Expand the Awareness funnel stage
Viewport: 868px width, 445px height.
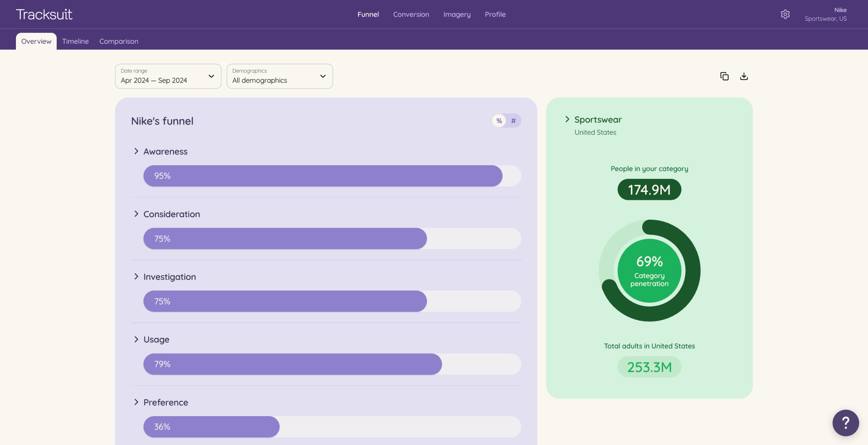point(136,151)
